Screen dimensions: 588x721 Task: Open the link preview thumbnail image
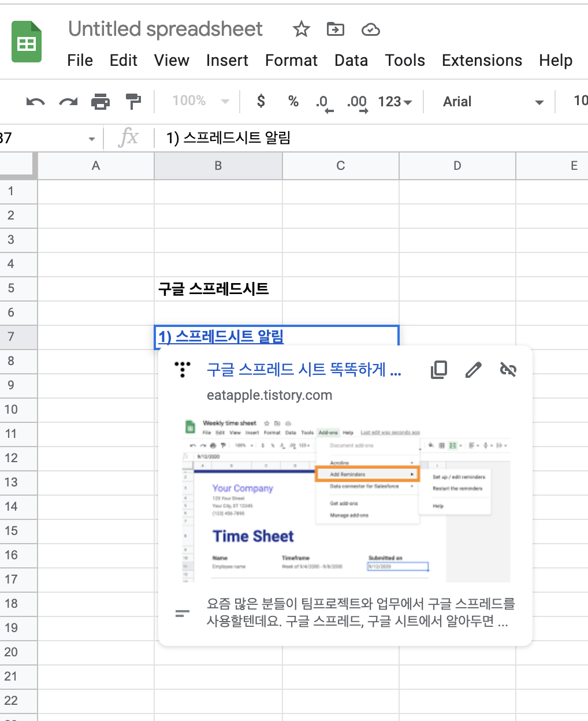[x=347, y=499]
